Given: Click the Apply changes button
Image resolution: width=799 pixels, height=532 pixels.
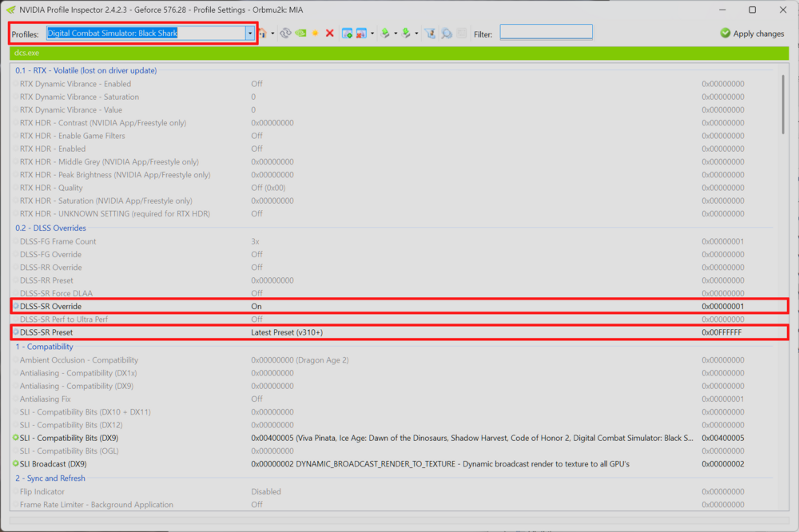Looking at the screenshot, I should [752, 34].
